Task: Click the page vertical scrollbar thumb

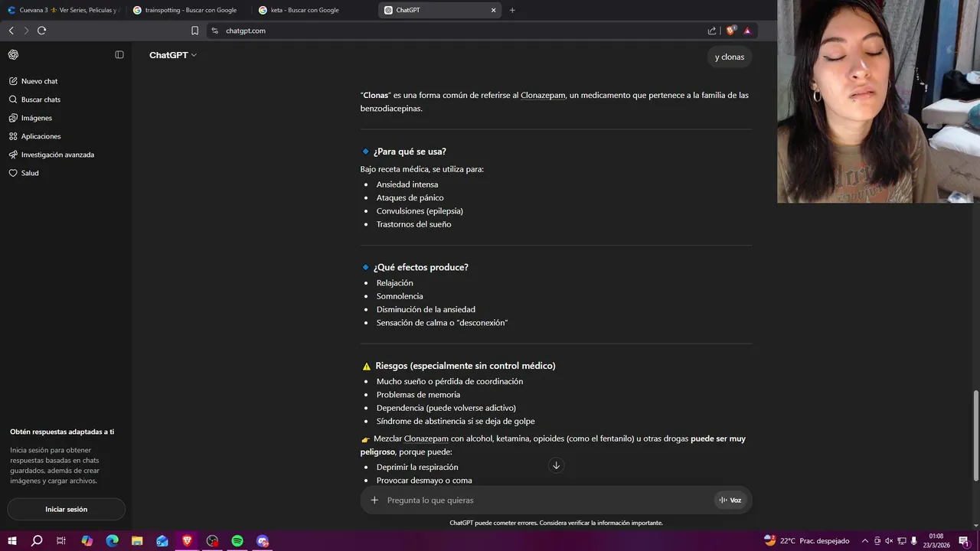Action: (x=975, y=435)
